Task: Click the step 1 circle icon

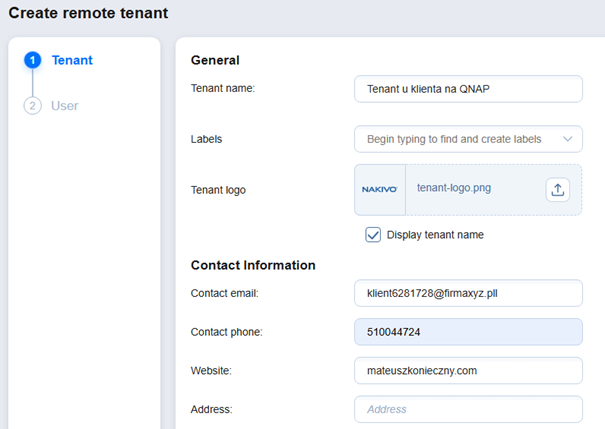Action: click(x=32, y=60)
